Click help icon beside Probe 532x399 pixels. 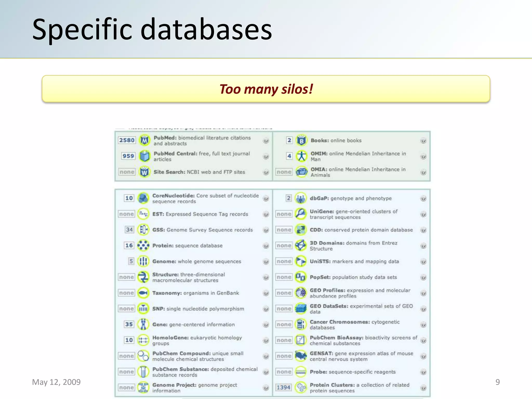coord(423,372)
